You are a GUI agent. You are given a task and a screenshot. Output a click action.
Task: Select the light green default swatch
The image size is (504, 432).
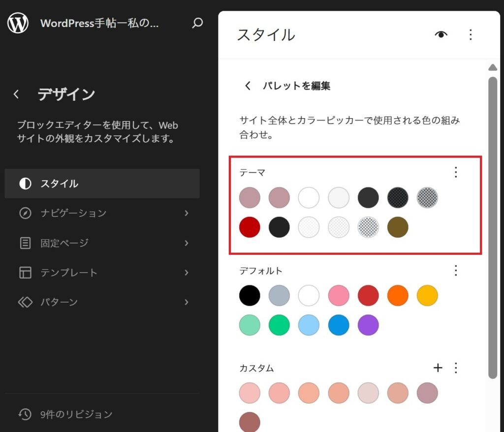point(250,325)
